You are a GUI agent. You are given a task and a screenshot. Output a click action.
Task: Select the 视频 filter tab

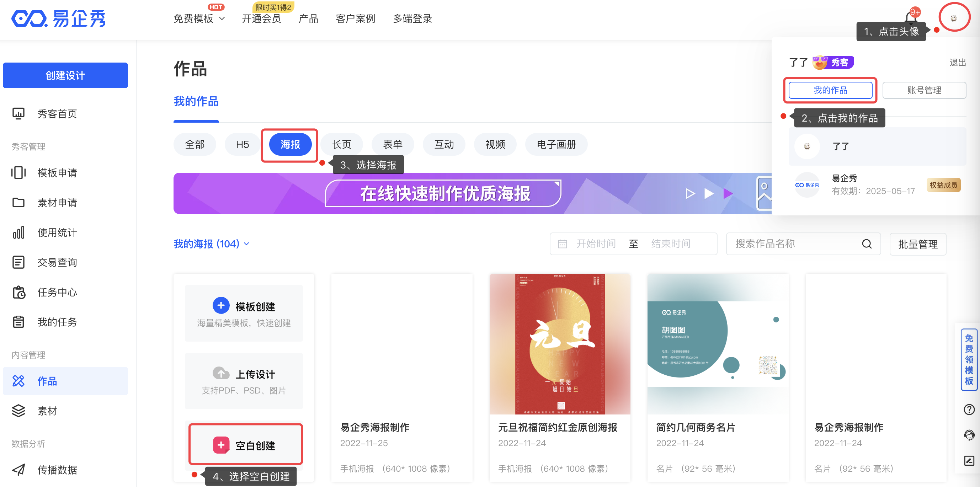tap(495, 144)
